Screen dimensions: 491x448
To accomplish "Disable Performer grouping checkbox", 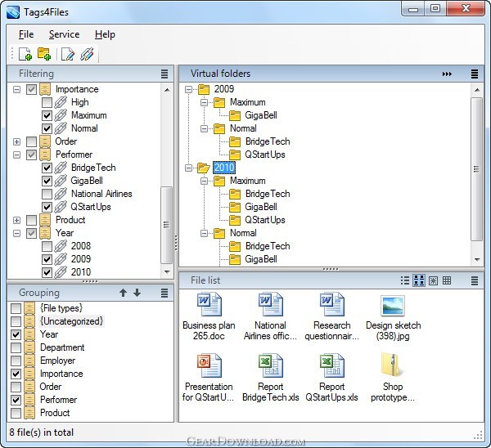I will click(x=16, y=400).
